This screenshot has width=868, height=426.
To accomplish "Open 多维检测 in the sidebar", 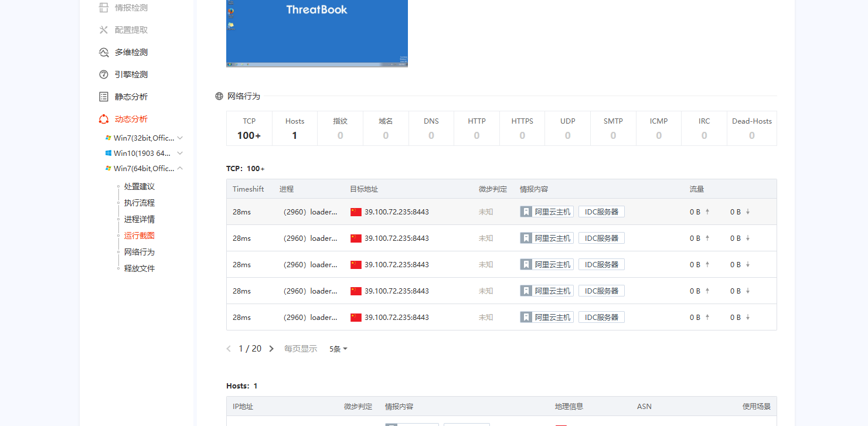I will click(x=131, y=52).
